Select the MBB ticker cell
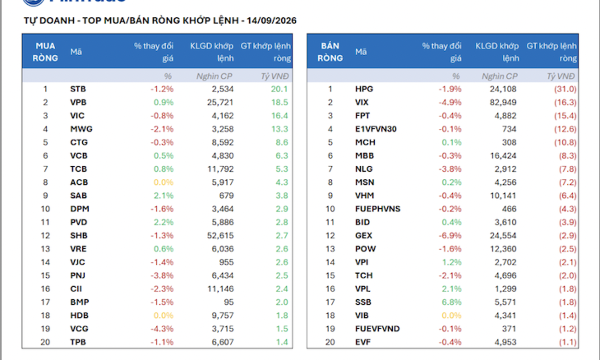This screenshot has width=600, height=360. [364, 156]
